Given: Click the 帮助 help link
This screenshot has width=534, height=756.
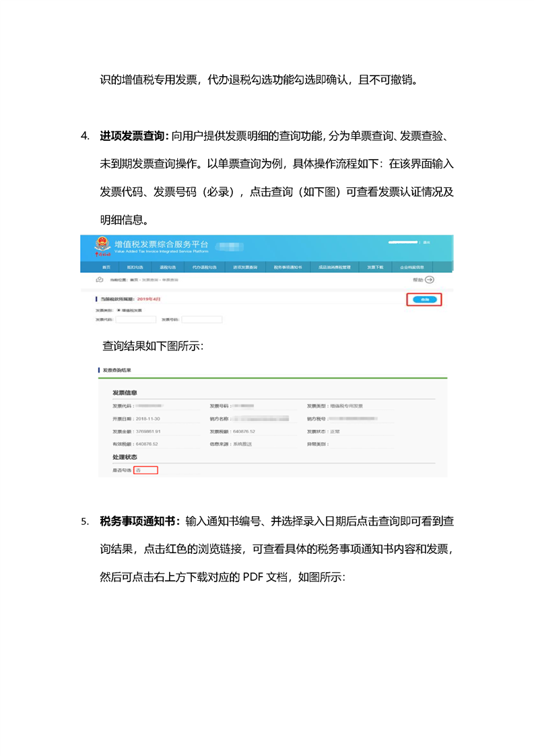Looking at the screenshot, I should pos(418,280).
